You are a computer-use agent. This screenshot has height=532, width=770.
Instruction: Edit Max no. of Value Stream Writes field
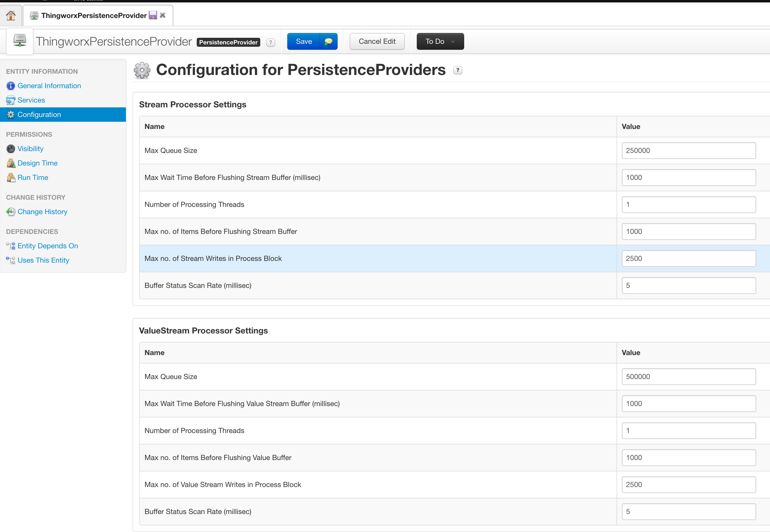click(689, 484)
